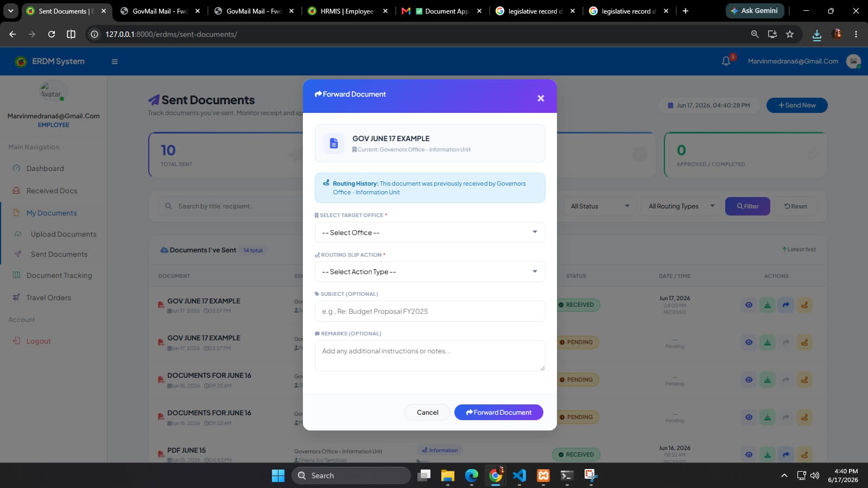Open routing icon for DOCUMENTS FOR JUNE 16 09:33 AM
The height and width of the screenshot is (488, 868).
804,380
